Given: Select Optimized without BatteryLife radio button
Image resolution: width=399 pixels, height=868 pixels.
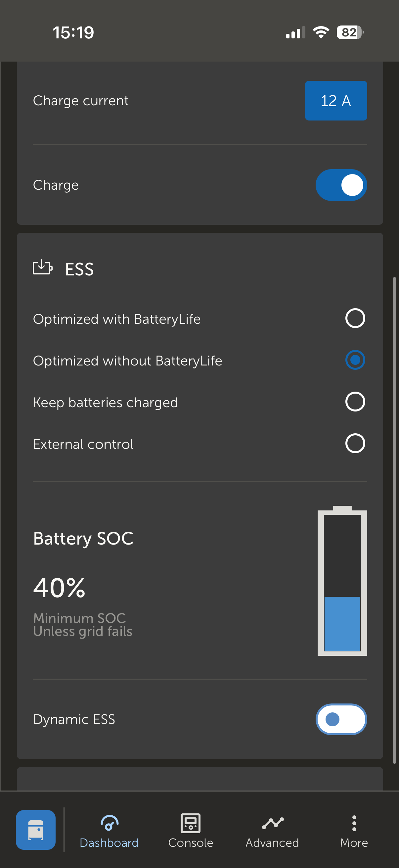Looking at the screenshot, I should click(x=355, y=360).
